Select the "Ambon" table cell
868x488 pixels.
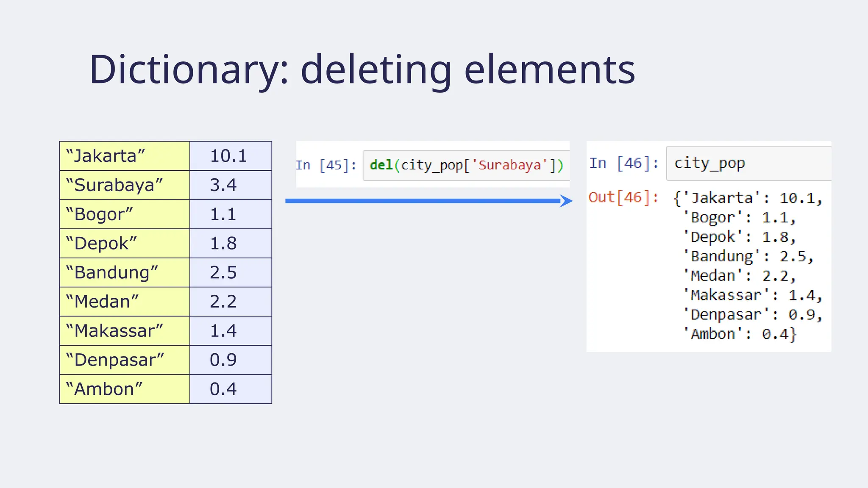point(125,389)
